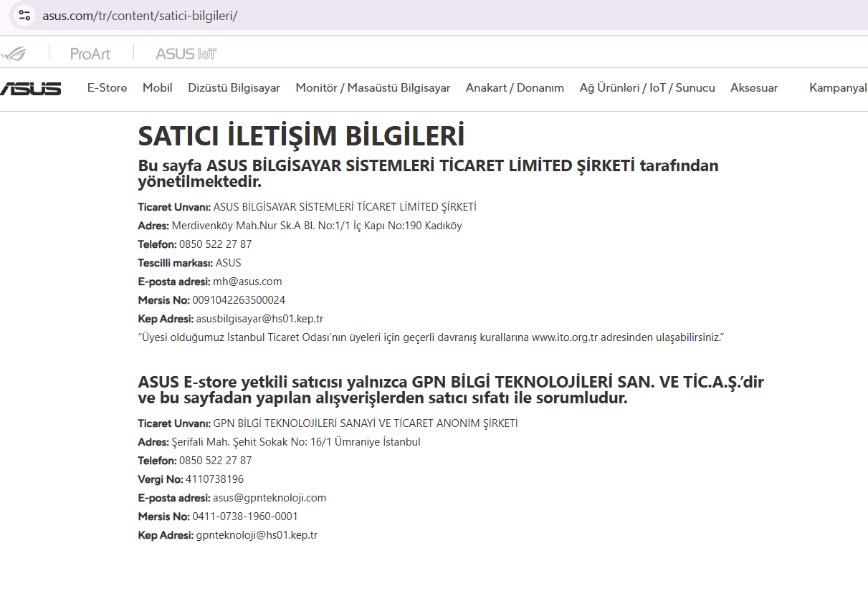The image size is (868, 591).
Task: Click the gpnteknoloji@hs01.kep.tr Kep address
Action: [x=257, y=535]
